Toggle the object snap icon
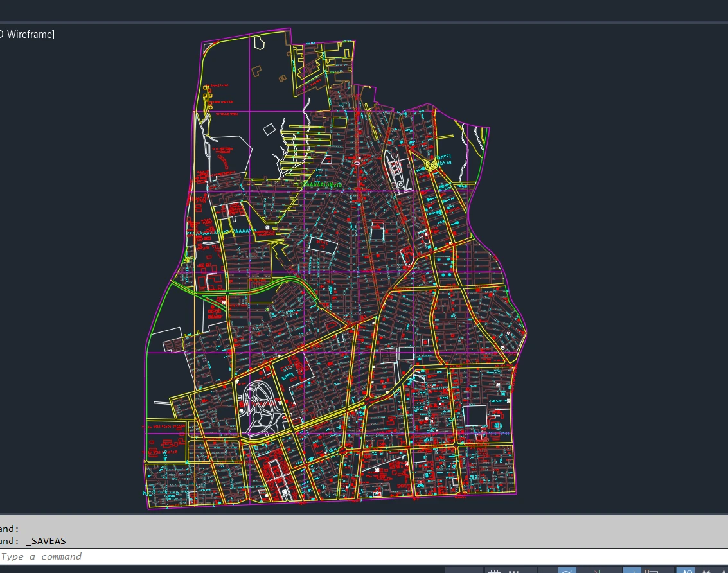This screenshot has width=728, height=573. tap(652, 570)
